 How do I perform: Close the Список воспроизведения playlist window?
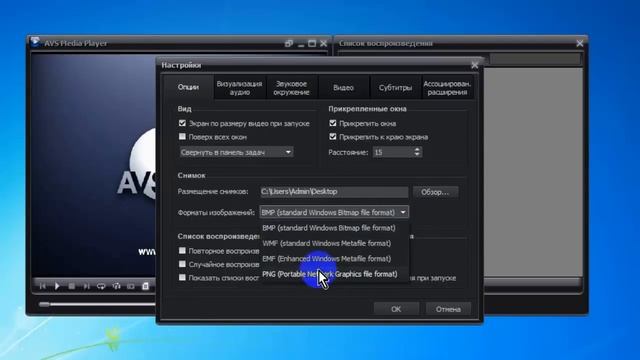click(580, 43)
